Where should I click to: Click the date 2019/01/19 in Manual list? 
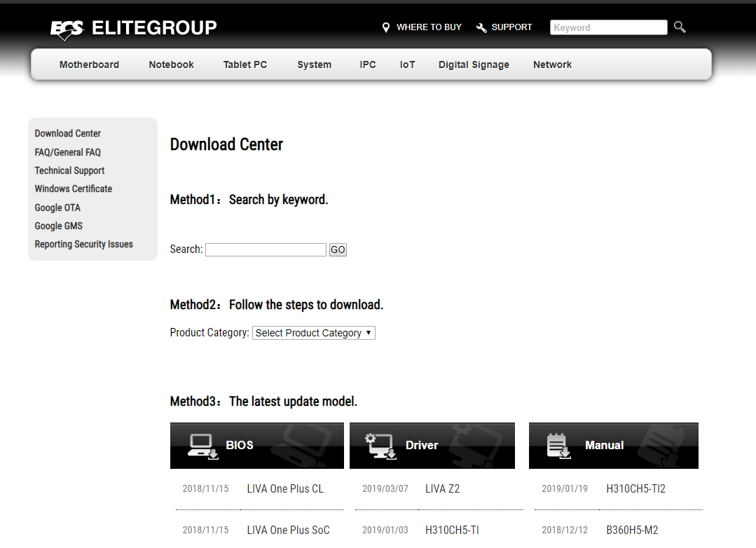[x=565, y=489]
